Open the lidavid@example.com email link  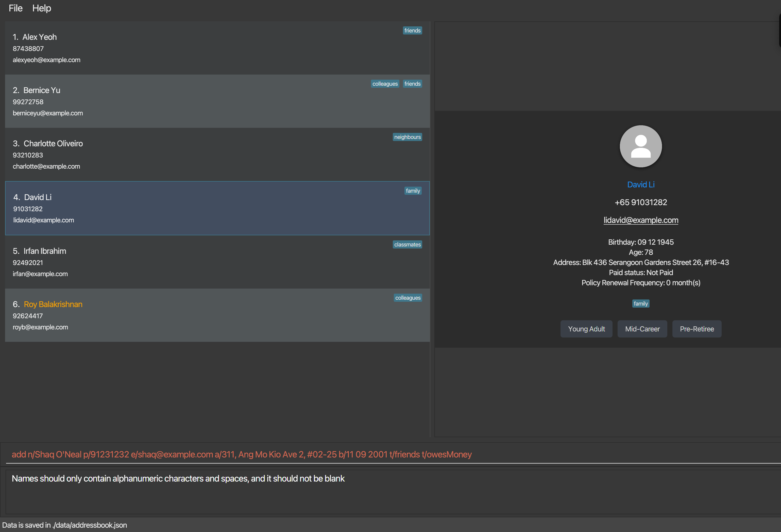[x=640, y=220]
